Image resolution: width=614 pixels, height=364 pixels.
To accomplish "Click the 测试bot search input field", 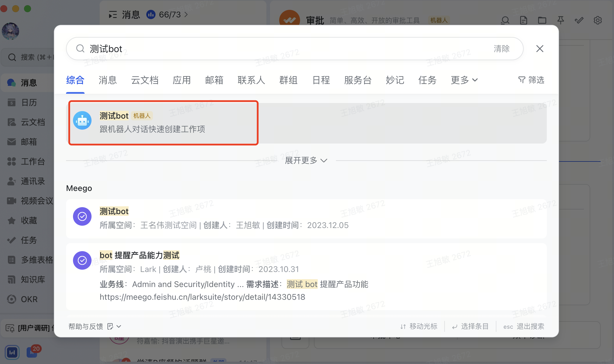I will coord(295,49).
